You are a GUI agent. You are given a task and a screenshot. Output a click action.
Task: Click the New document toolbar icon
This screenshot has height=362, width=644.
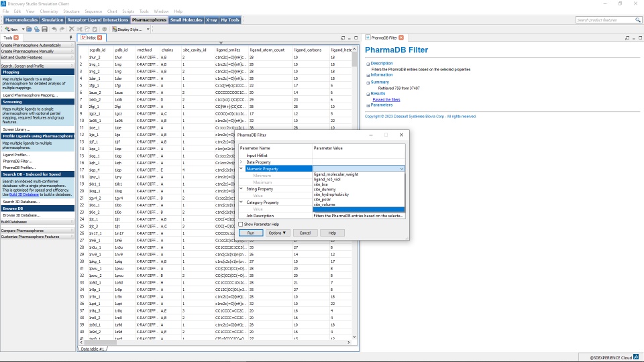11,29
